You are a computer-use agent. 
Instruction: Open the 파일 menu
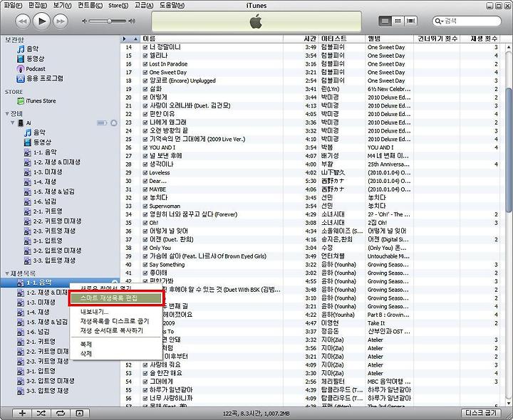13,5
